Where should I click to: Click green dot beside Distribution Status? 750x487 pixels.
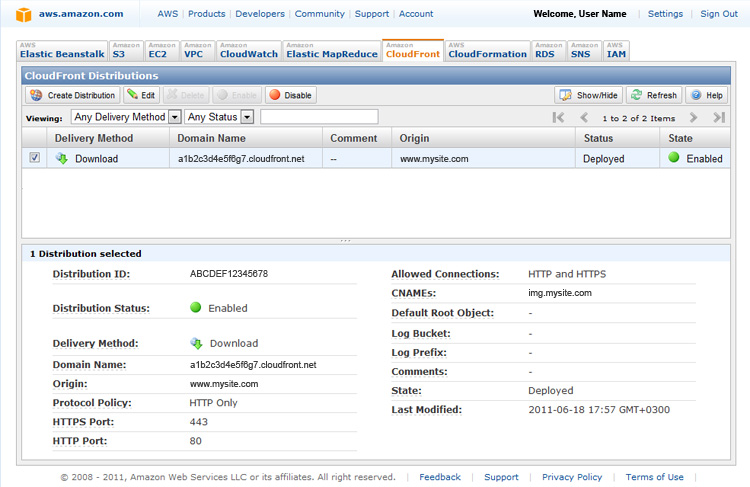click(x=196, y=307)
